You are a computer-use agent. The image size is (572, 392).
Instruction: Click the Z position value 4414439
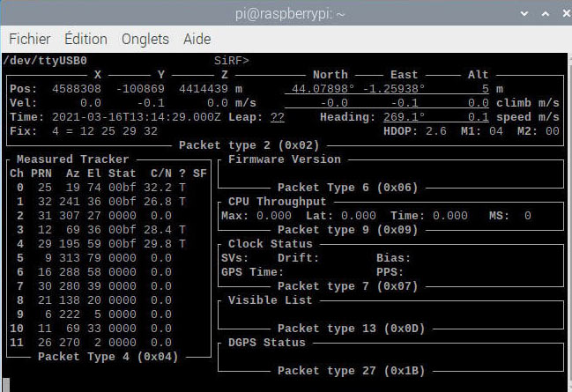click(204, 89)
